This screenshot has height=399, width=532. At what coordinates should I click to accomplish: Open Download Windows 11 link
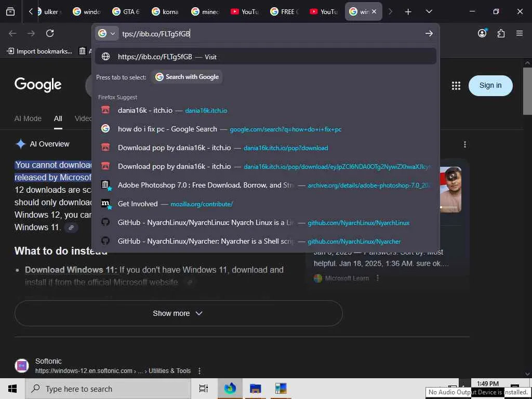[x=71, y=270]
